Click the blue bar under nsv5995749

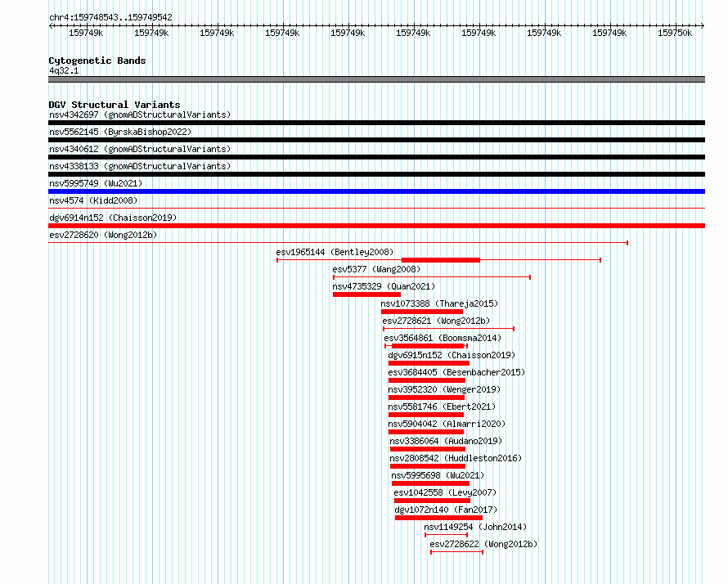click(x=376, y=191)
